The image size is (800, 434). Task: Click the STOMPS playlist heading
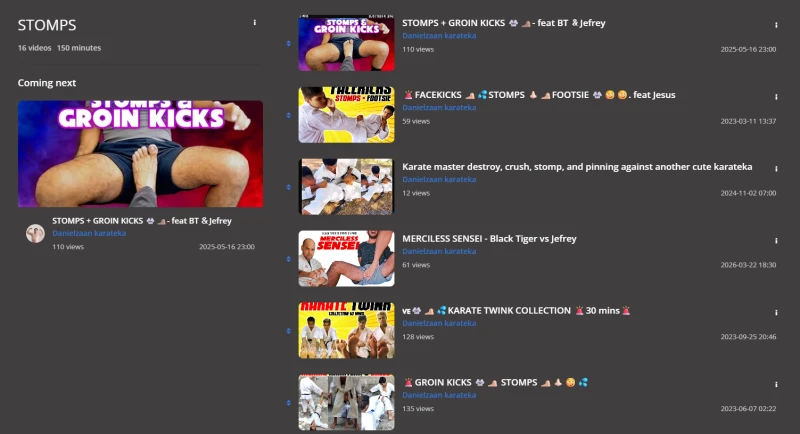pyautogui.click(x=47, y=25)
